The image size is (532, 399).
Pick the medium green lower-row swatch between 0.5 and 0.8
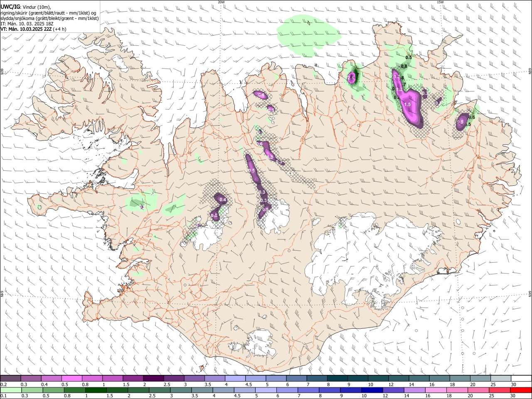point(53,390)
